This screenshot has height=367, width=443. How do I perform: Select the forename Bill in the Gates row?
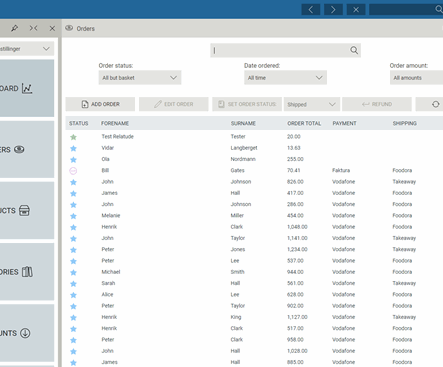click(x=105, y=170)
